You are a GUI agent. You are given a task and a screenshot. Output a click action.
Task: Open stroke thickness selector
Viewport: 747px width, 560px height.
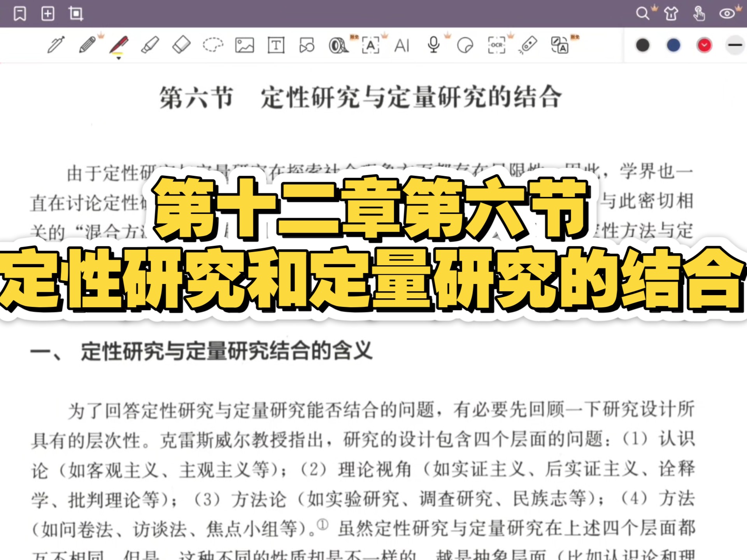pyautogui.click(x=735, y=45)
